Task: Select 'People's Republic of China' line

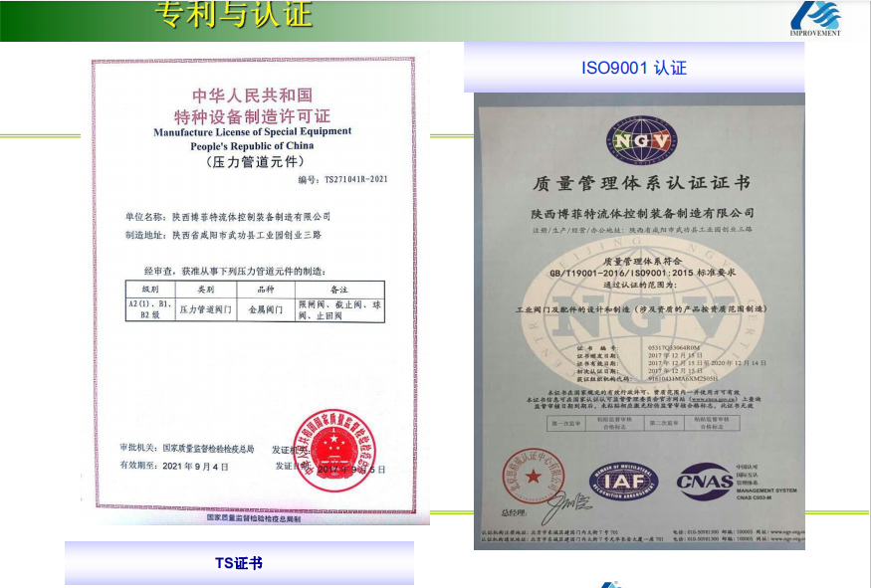Action: click(x=252, y=146)
